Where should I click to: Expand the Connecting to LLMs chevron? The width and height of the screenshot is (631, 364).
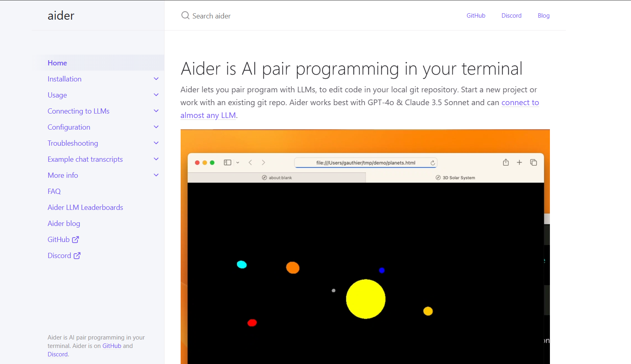coord(156,111)
